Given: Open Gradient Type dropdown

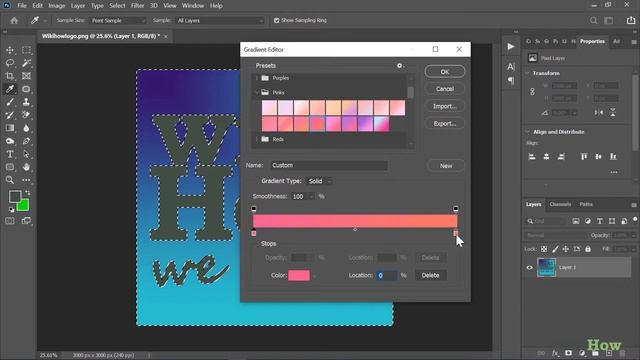Looking at the screenshot, I should tap(319, 181).
